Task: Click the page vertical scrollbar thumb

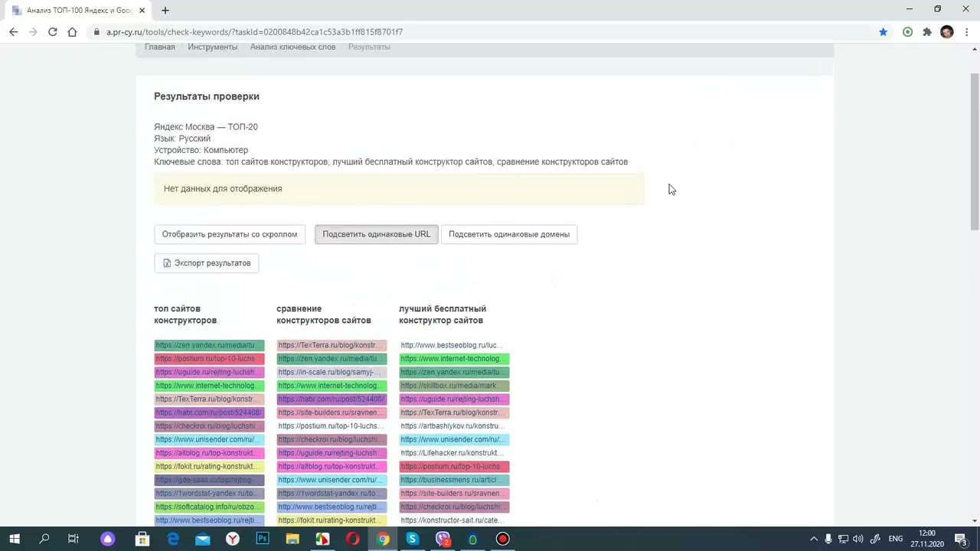Action: 975,152
